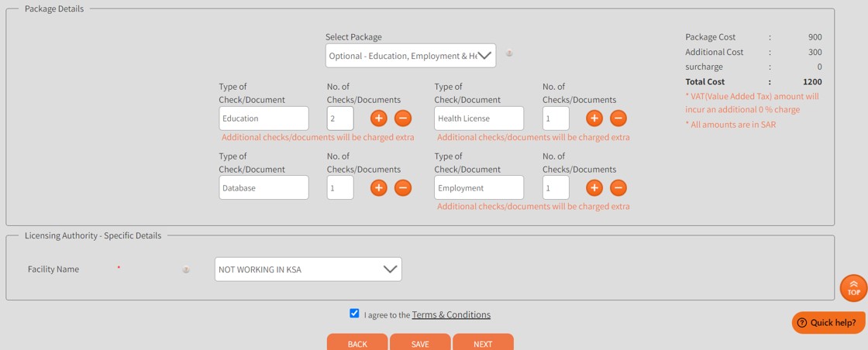Open the Terms & Conditions link

(x=451, y=314)
